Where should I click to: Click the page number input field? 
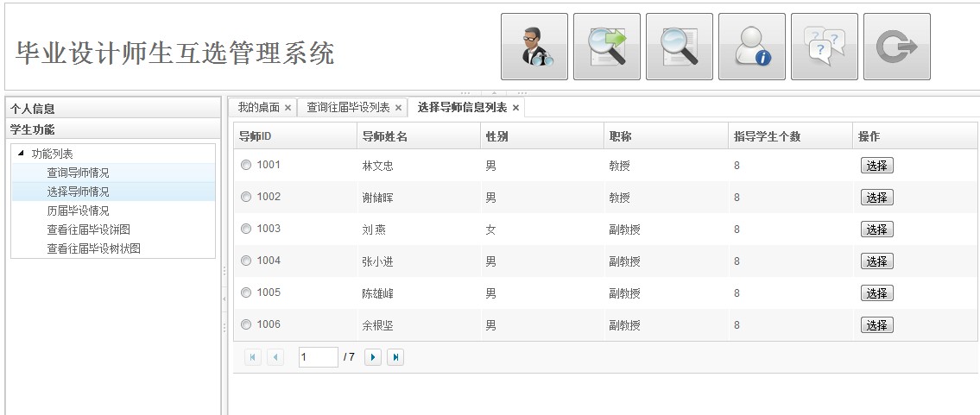point(318,357)
